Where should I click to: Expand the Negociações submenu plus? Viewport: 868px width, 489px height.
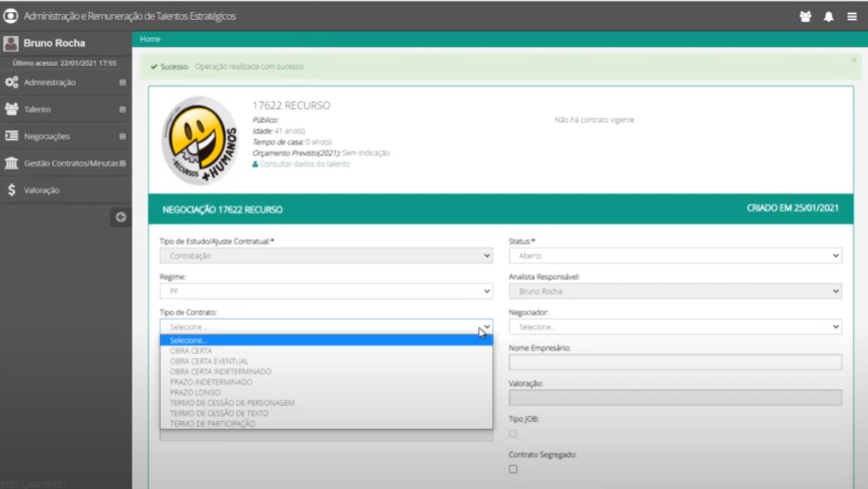122,136
